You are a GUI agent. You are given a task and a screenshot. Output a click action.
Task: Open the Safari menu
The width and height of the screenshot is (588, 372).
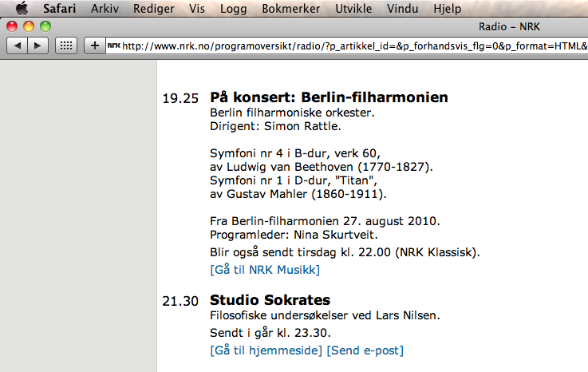point(59,8)
